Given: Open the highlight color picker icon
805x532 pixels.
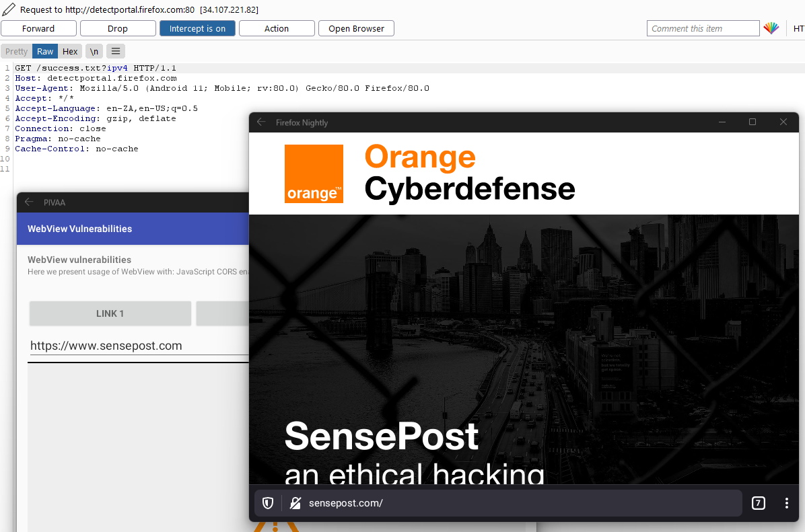Looking at the screenshot, I should coord(771,28).
